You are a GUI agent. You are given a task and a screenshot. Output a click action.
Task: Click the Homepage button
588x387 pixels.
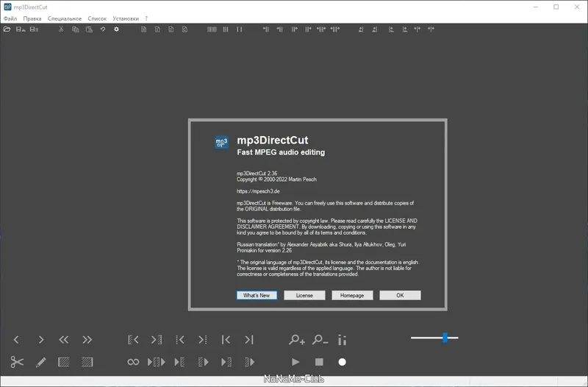click(x=352, y=296)
